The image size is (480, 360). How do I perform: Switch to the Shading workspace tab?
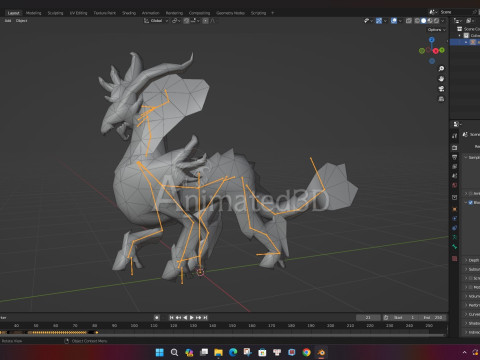tap(129, 13)
